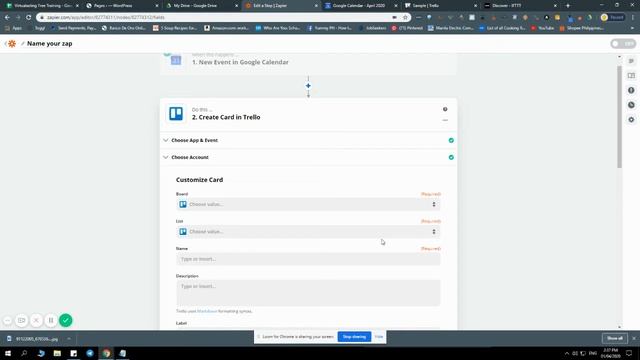The image size is (640, 360).
Task: Open the settings gear in right sidebar
Action: [631, 120]
